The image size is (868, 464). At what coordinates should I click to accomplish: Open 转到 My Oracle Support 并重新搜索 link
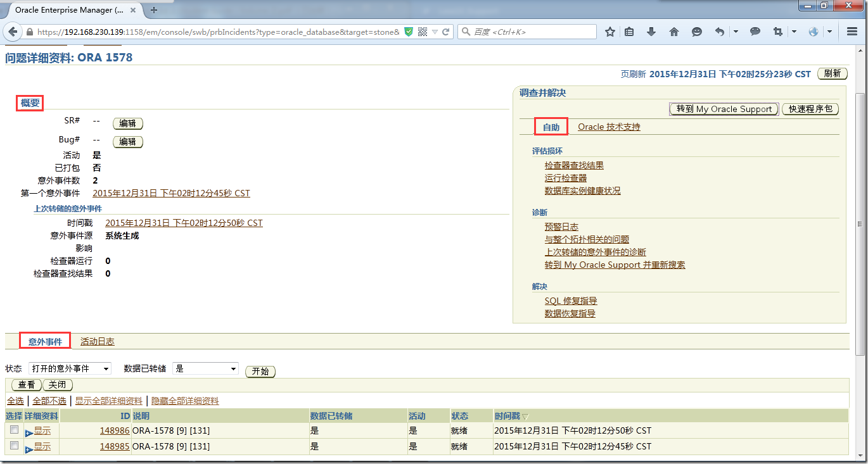tap(615, 265)
